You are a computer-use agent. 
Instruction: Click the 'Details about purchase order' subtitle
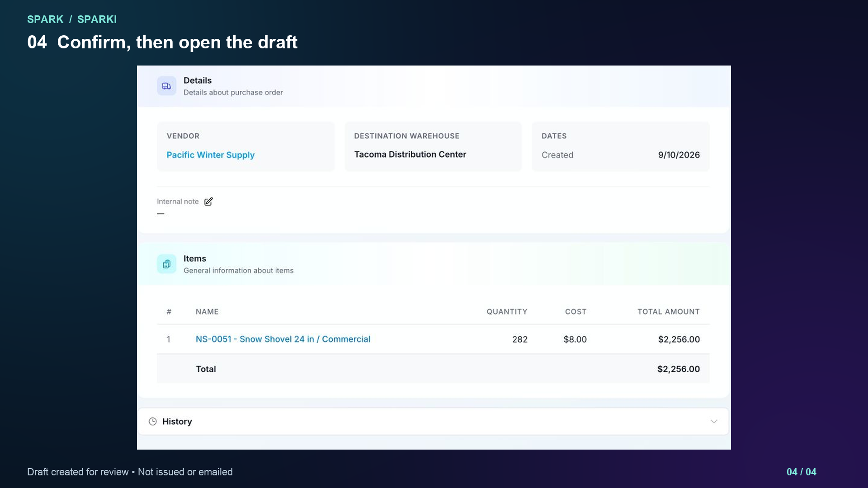tap(233, 93)
